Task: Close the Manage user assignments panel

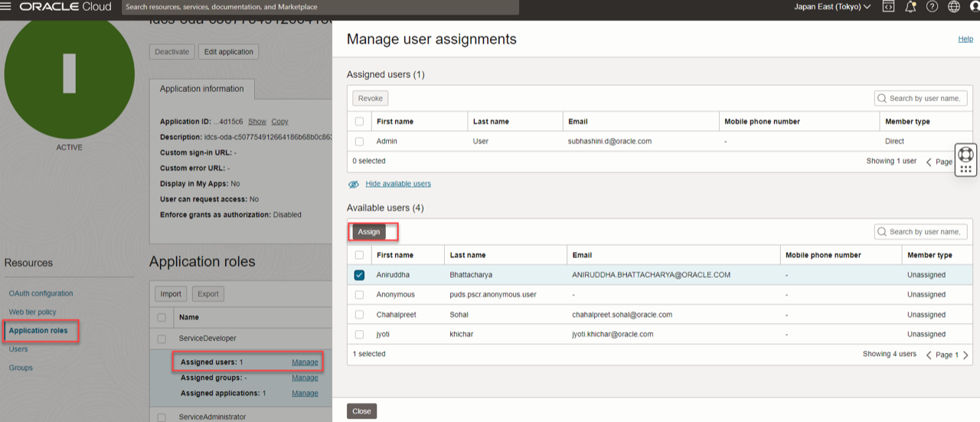Action: tap(361, 411)
